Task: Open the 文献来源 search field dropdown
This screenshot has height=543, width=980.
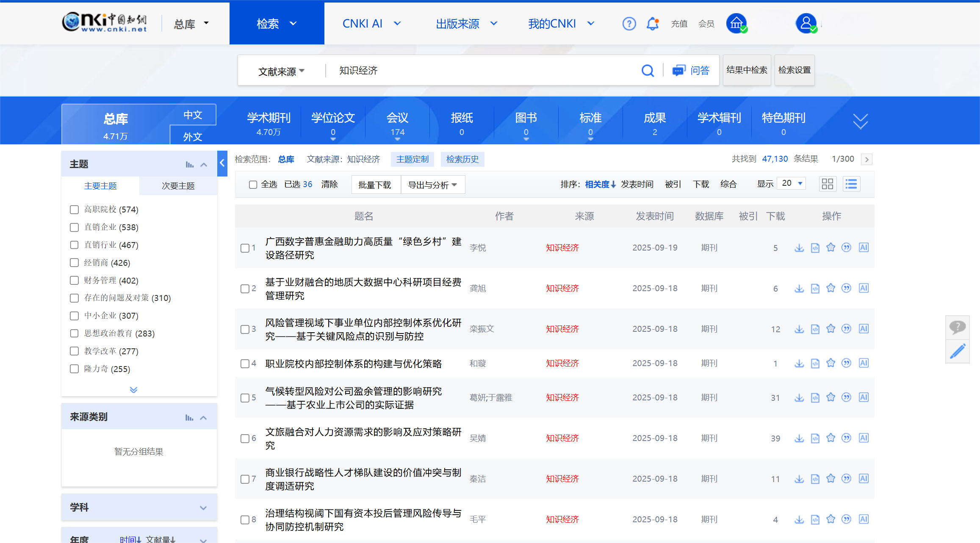Action: click(281, 71)
